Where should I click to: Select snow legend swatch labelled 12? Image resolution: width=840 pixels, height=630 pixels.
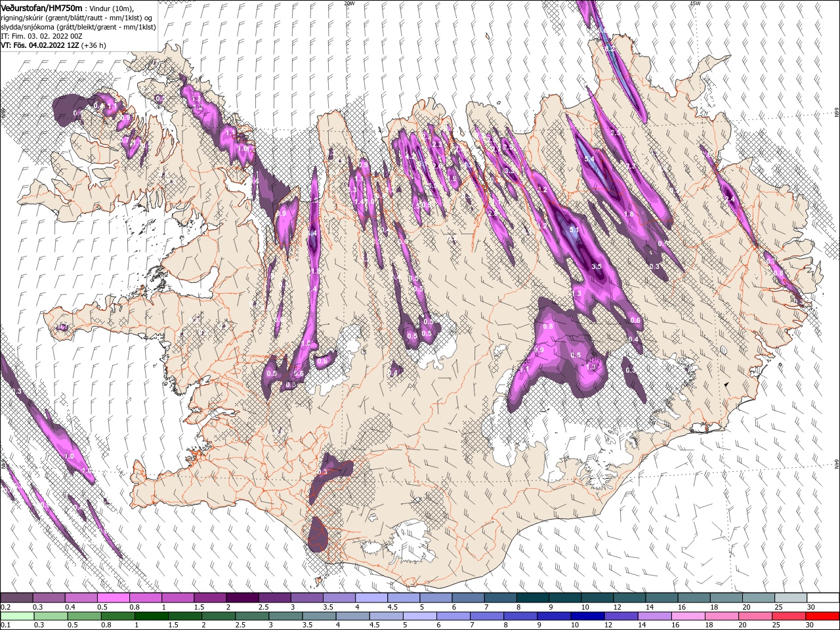click(629, 598)
